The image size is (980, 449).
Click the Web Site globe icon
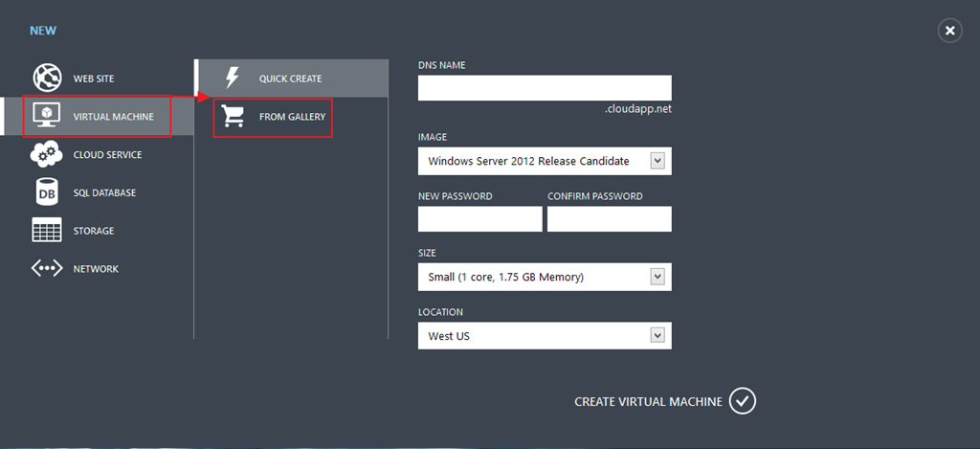point(47,79)
